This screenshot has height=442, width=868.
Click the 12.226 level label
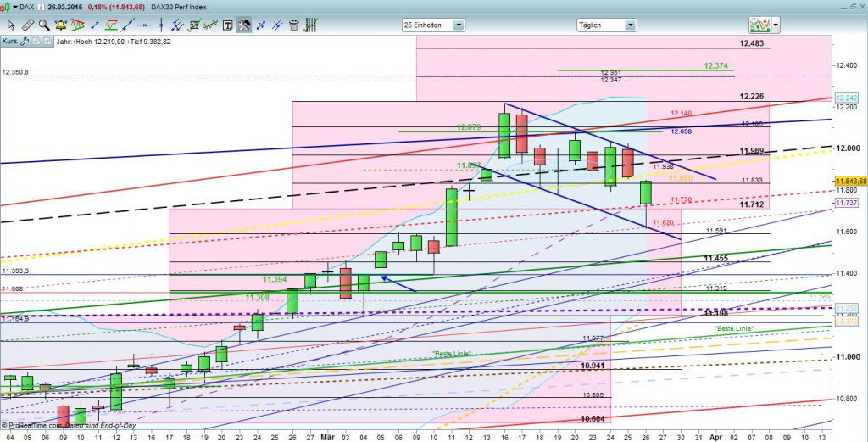tap(751, 97)
